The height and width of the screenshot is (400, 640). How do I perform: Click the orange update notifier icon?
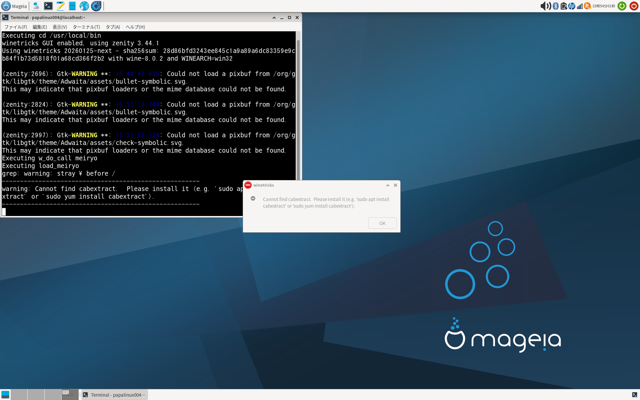(x=588, y=6)
